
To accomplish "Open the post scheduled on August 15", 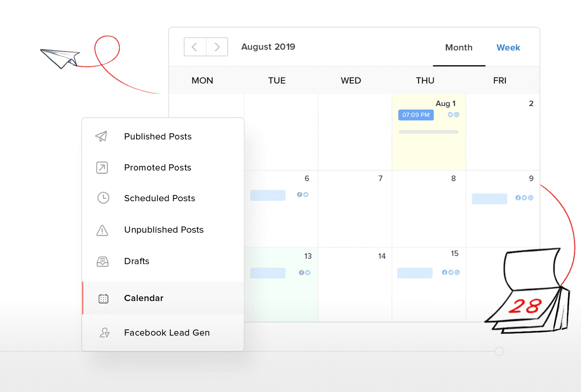I will click(415, 273).
